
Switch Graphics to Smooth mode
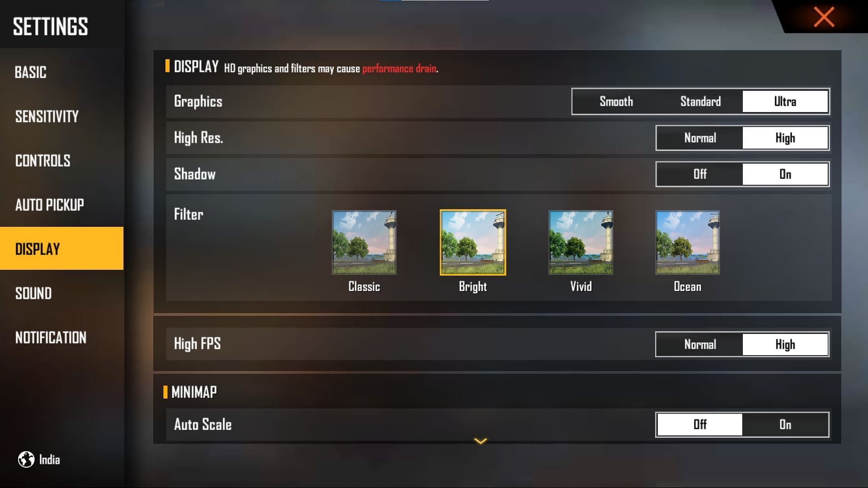pyautogui.click(x=616, y=101)
